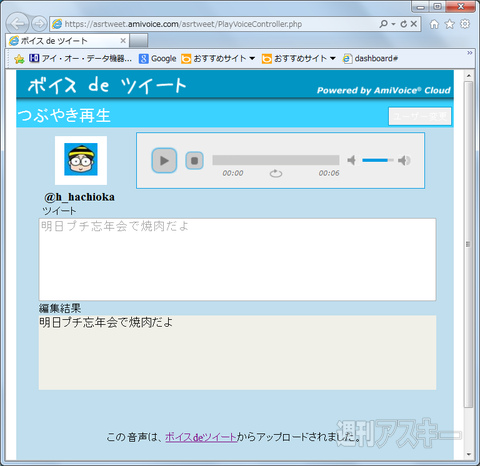Close the ボイス de ツイート tab
The height and width of the screenshot is (466, 480).
[x=123, y=41]
